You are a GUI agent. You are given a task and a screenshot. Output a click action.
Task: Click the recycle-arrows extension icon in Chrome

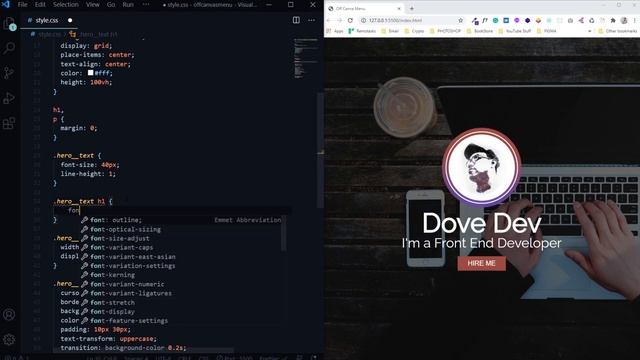point(591,20)
